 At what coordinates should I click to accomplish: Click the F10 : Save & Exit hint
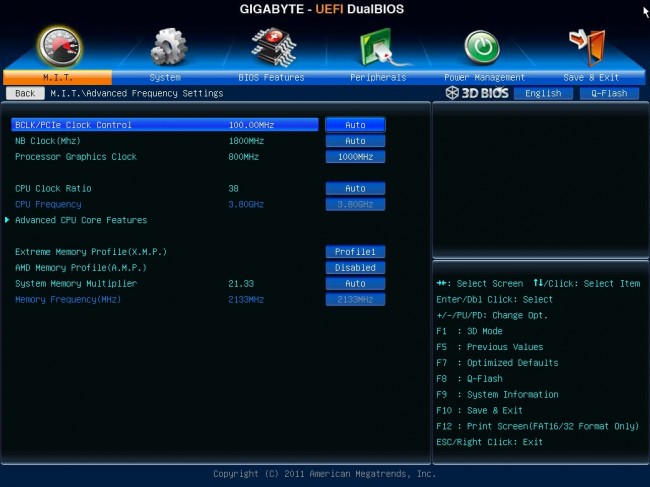tap(479, 410)
